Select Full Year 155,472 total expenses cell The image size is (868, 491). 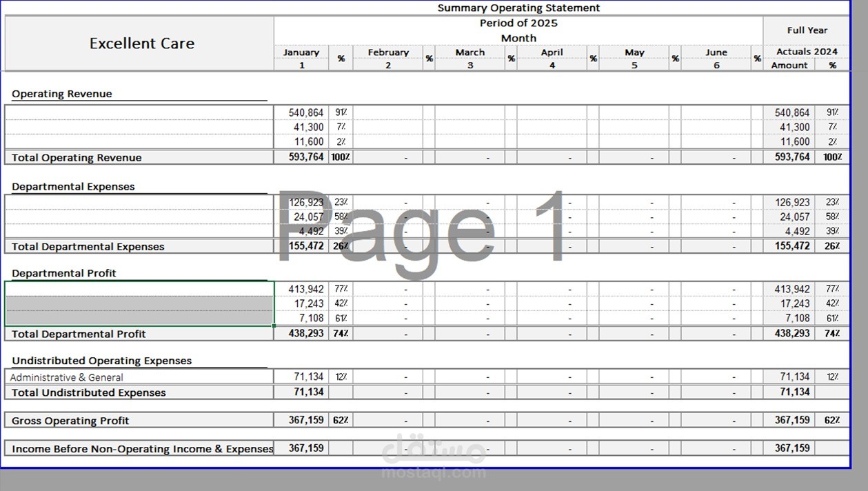click(x=792, y=246)
